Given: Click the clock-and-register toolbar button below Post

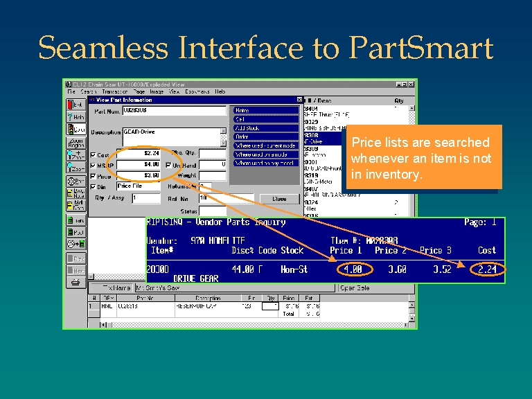Looking at the screenshot, I should (76, 244).
